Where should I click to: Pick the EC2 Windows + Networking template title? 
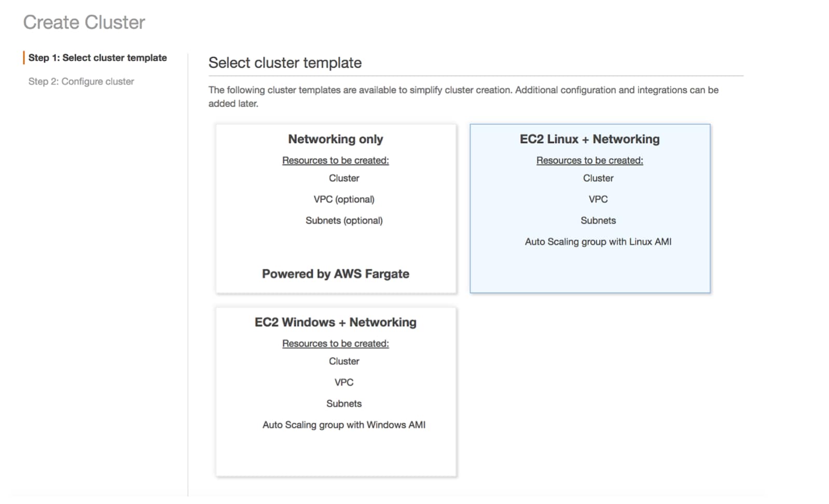click(x=335, y=322)
